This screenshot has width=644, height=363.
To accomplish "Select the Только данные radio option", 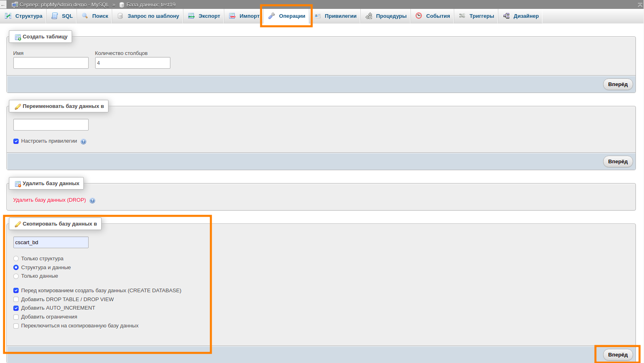I will [16, 276].
